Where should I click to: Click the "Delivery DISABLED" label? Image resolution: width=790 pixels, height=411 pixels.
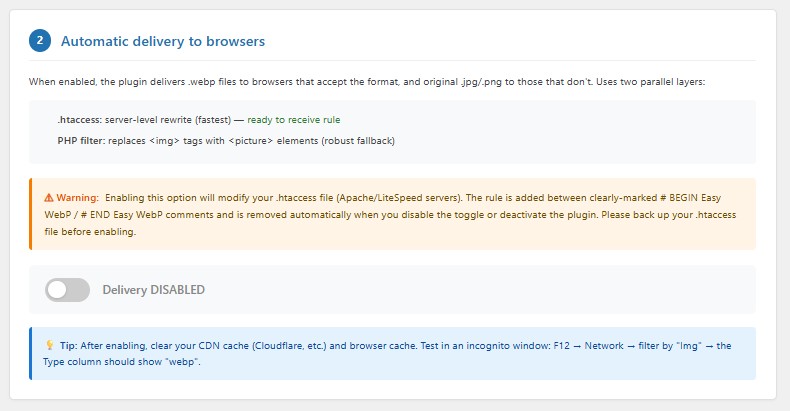click(x=154, y=290)
